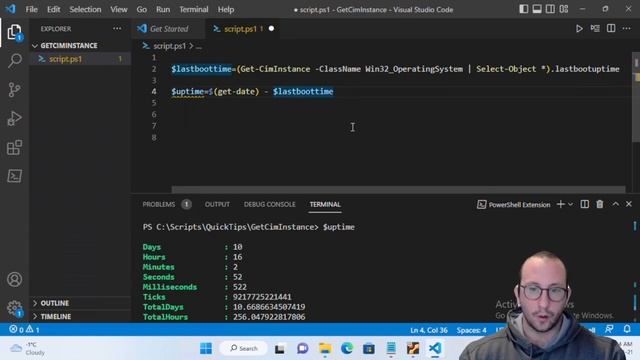The image size is (640, 360).
Task: Open the Manage gear icon
Action: tap(14, 307)
